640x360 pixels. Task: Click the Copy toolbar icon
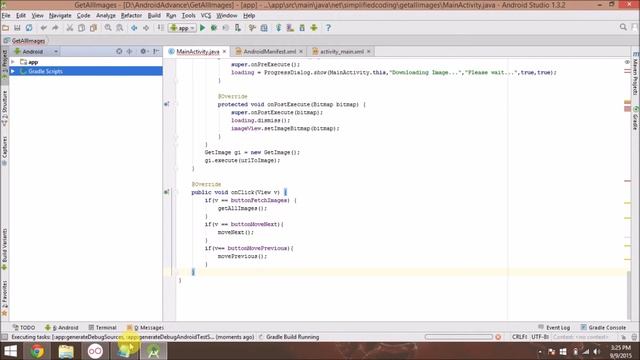(x=82, y=28)
